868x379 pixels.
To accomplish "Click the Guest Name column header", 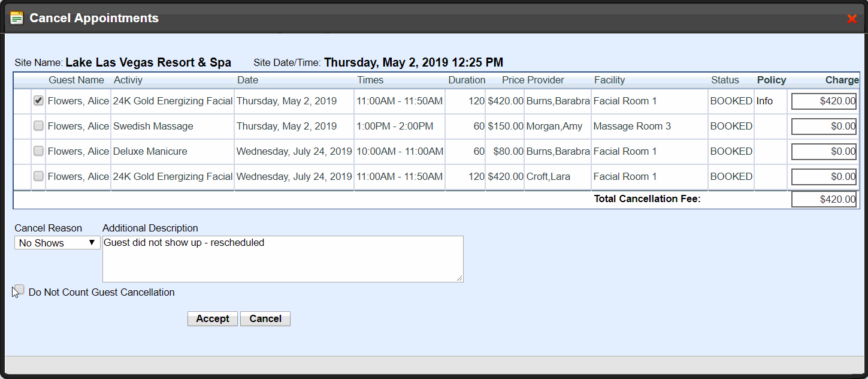I will pos(76,80).
